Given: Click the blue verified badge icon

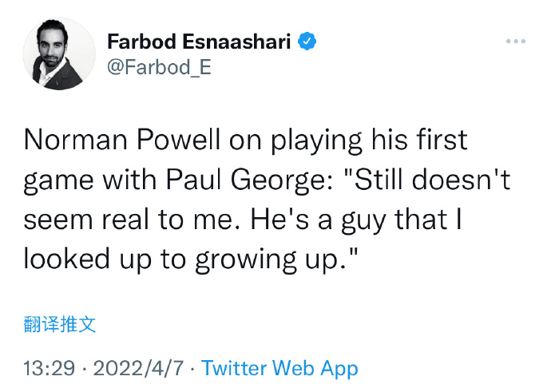Looking at the screenshot, I should [x=307, y=41].
